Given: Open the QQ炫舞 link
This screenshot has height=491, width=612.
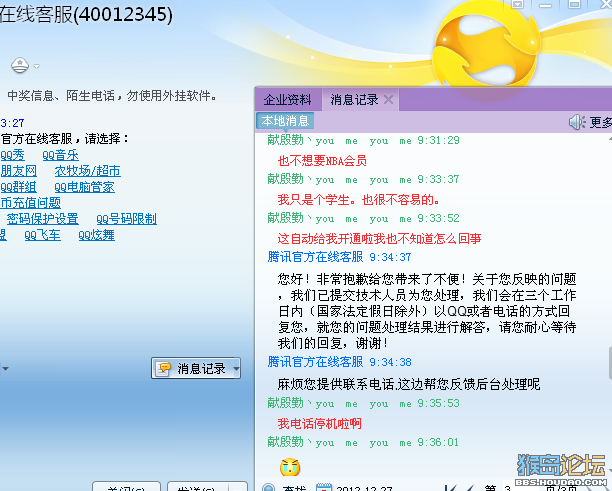Looking at the screenshot, I should pyautogui.click(x=96, y=235).
